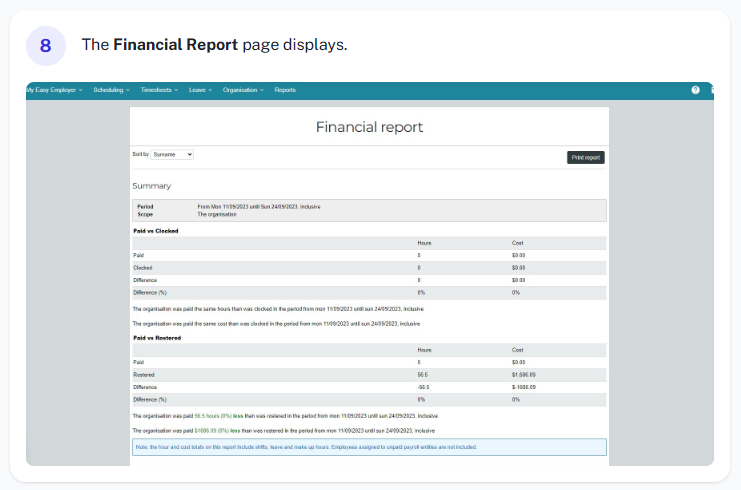
Task: Open the help question mark icon
Action: coord(695,90)
